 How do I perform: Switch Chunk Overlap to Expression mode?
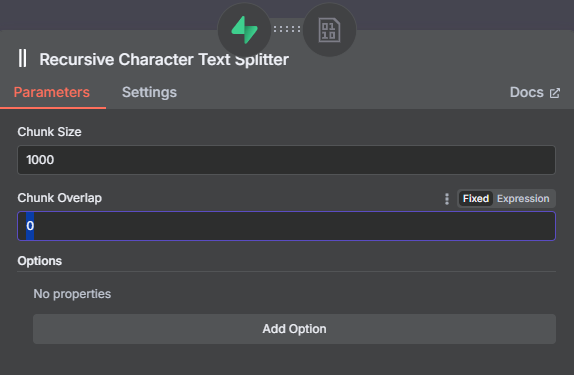pos(523,198)
